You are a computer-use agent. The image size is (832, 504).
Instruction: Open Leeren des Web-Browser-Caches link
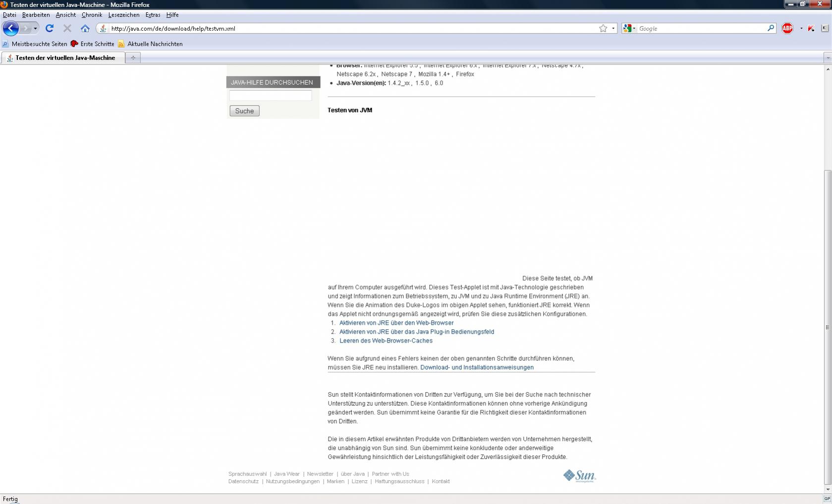click(386, 341)
